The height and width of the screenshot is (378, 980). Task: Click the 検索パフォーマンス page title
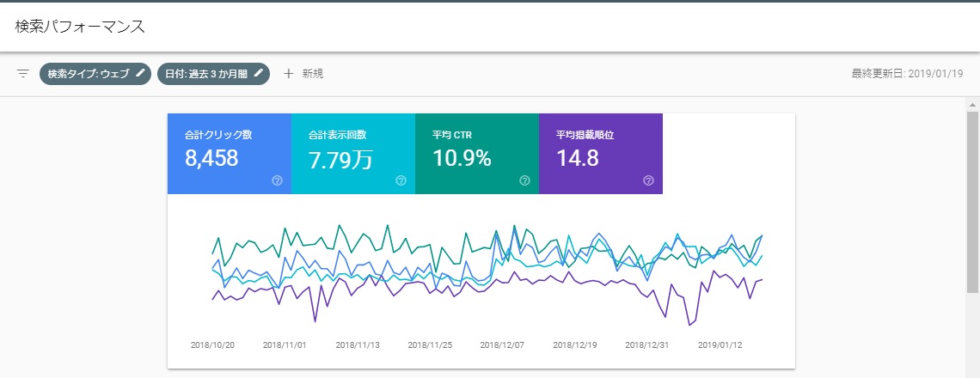(80, 27)
